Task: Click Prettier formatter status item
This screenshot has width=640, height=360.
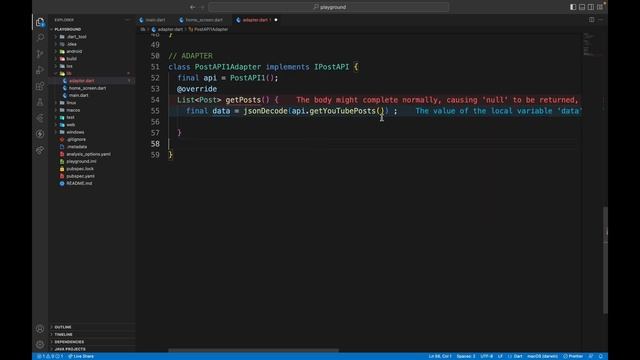Action: (x=573, y=356)
